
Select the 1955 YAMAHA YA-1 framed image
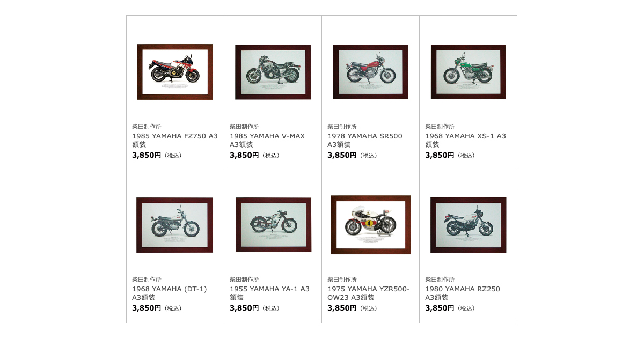273,225
